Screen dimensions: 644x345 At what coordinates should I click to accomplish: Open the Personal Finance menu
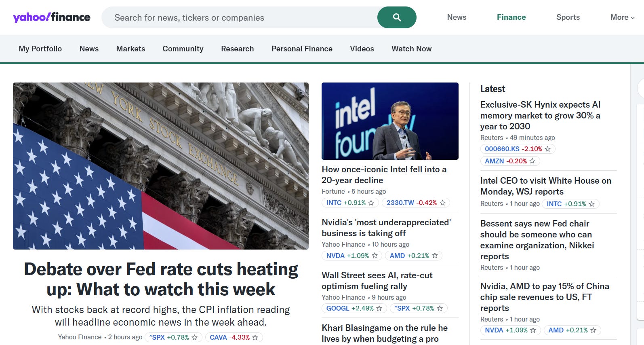[x=302, y=49]
